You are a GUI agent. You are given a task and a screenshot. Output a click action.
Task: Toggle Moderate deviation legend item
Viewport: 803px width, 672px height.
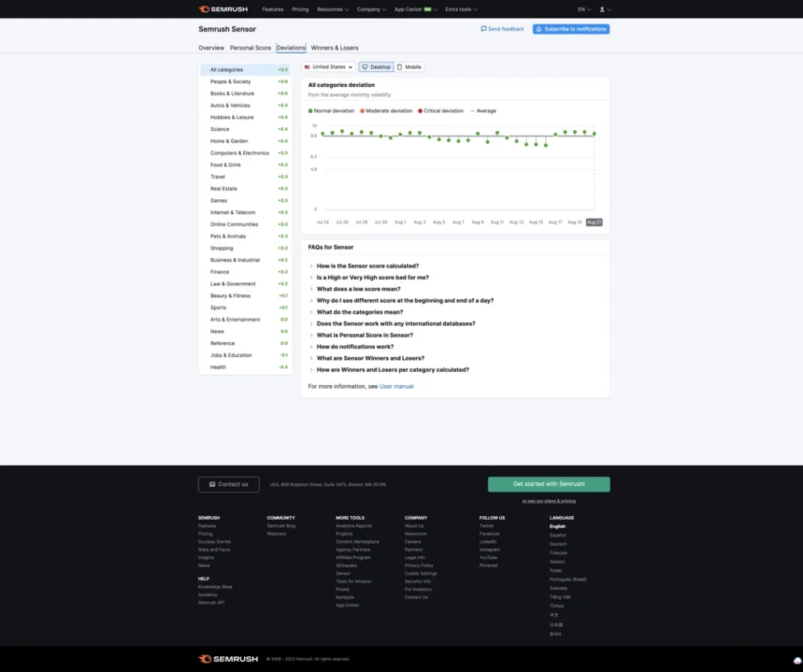pos(386,111)
